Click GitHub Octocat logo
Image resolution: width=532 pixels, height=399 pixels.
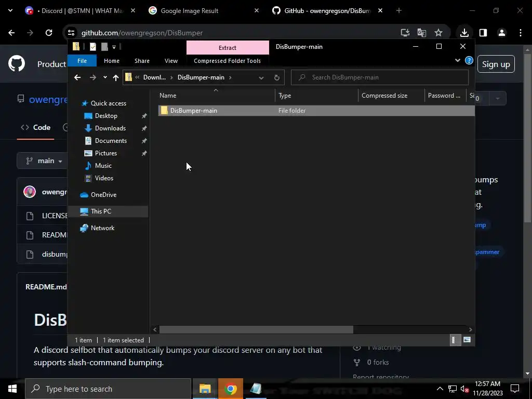pyautogui.click(x=17, y=63)
